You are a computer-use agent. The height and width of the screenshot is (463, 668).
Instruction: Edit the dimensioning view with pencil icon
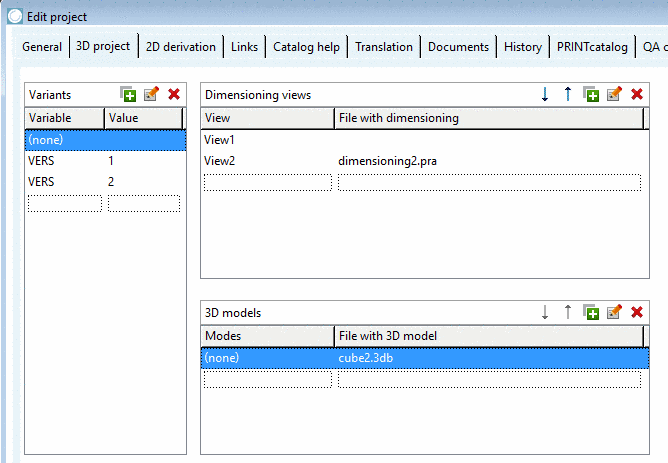[614, 94]
